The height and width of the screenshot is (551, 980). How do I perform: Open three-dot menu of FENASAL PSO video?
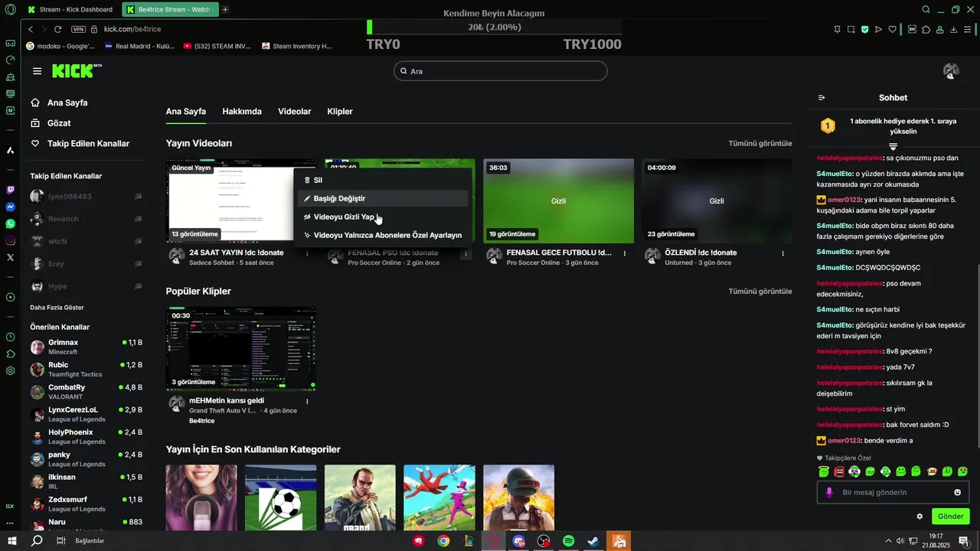pyautogui.click(x=465, y=253)
